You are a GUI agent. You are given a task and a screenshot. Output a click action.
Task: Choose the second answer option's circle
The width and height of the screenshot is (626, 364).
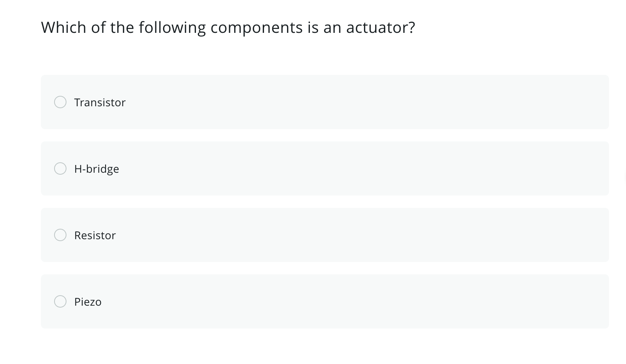pos(60,168)
